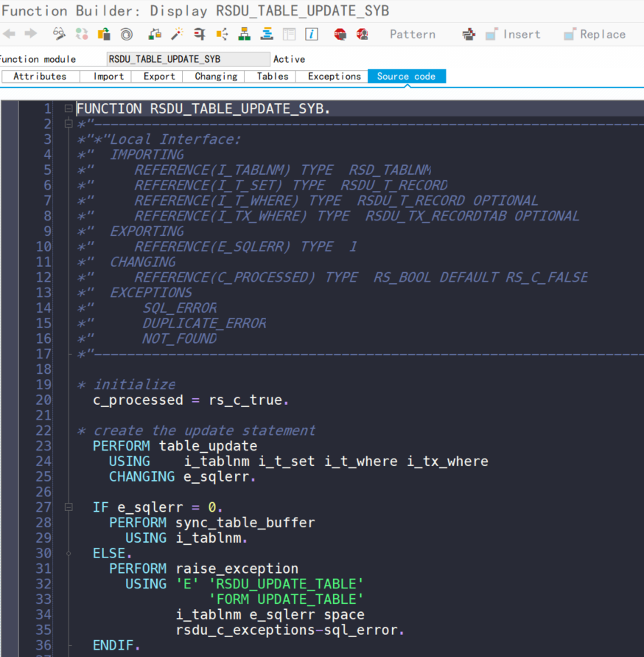This screenshot has height=657, width=644.
Task: Click 'REFERENCE(E_SQLERR)' on line 10
Action: 212,247
